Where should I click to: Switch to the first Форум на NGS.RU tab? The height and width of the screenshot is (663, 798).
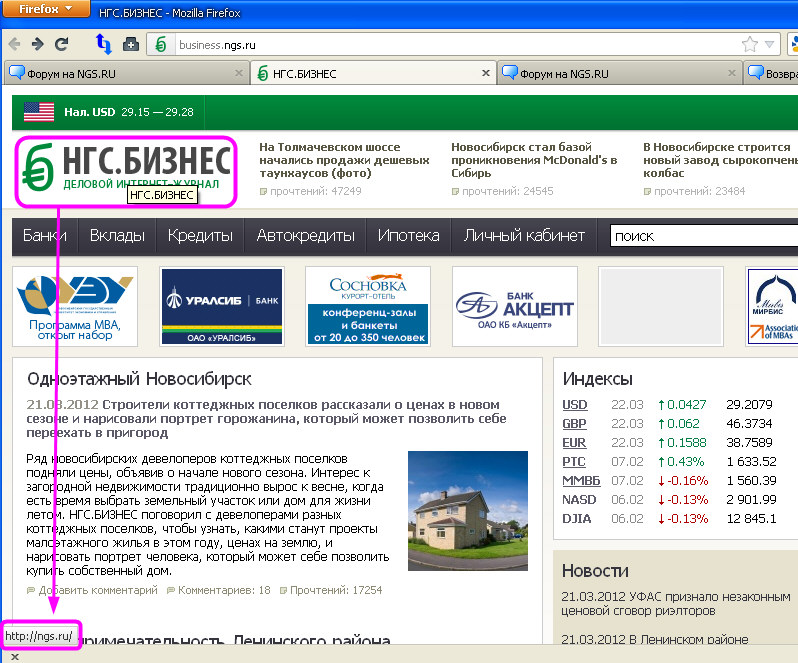point(118,74)
